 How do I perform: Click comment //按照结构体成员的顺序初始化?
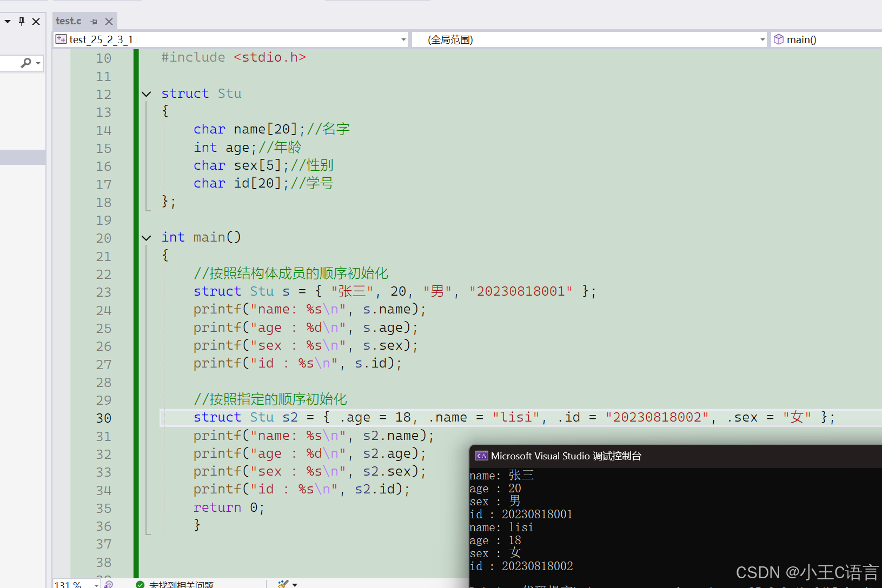(x=291, y=273)
